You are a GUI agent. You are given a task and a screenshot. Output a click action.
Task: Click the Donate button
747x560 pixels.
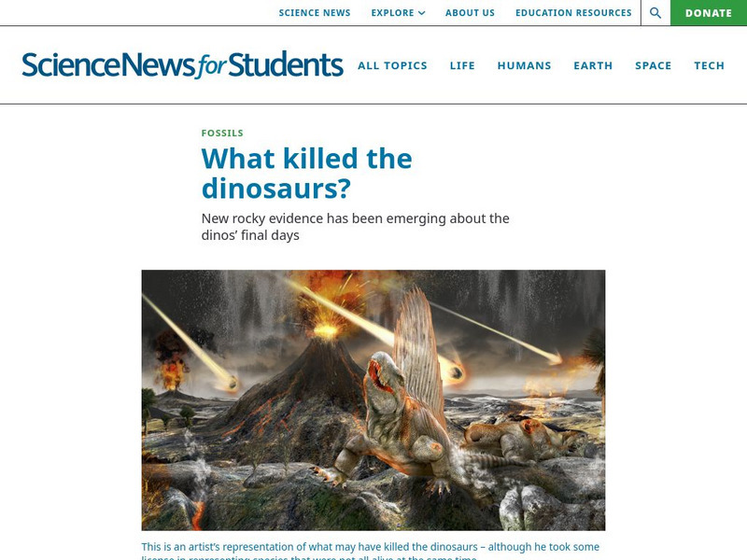(x=709, y=13)
